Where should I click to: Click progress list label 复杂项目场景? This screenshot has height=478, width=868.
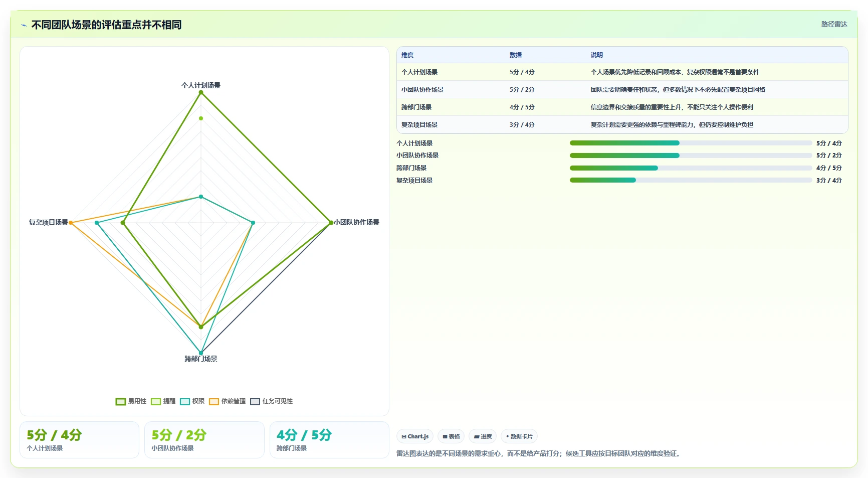coord(414,181)
